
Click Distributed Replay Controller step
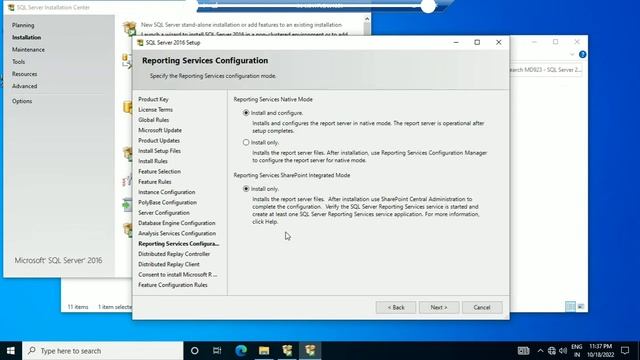(174, 254)
